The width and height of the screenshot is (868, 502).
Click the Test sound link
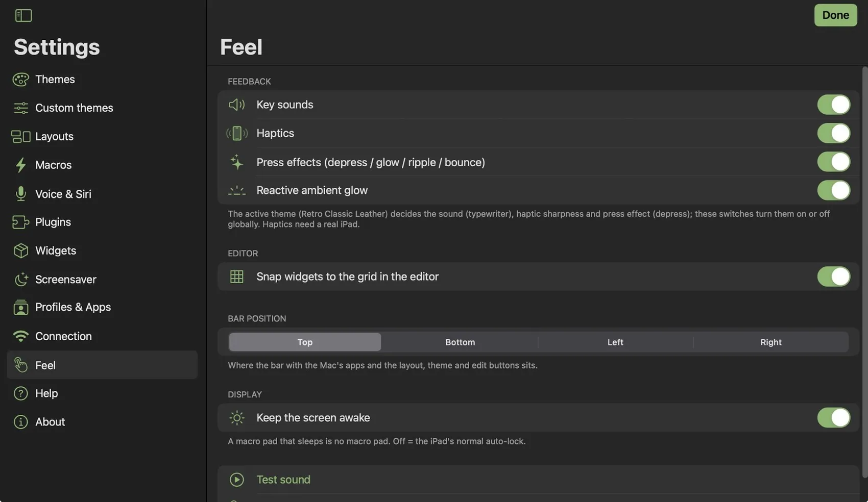(x=283, y=480)
